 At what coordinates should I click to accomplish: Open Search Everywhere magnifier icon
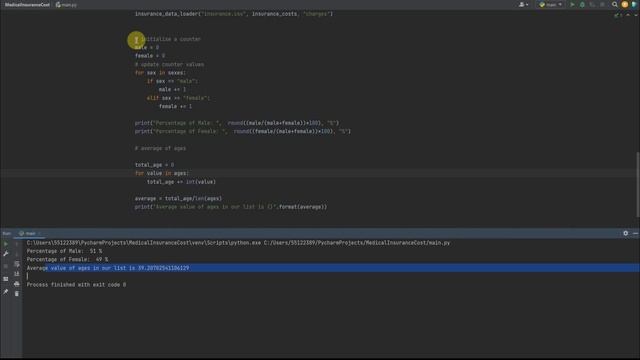pos(615,4)
